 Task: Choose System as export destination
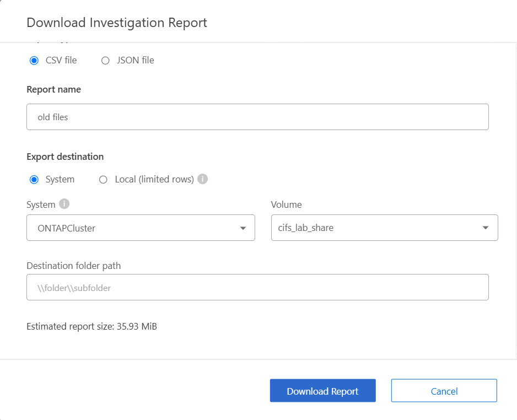pos(34,179)
